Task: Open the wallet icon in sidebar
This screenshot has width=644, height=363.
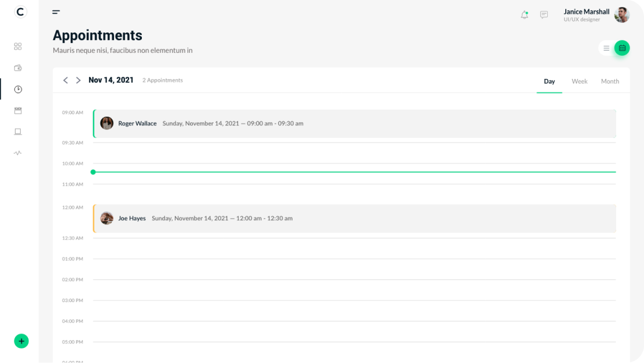Action: 18,68
